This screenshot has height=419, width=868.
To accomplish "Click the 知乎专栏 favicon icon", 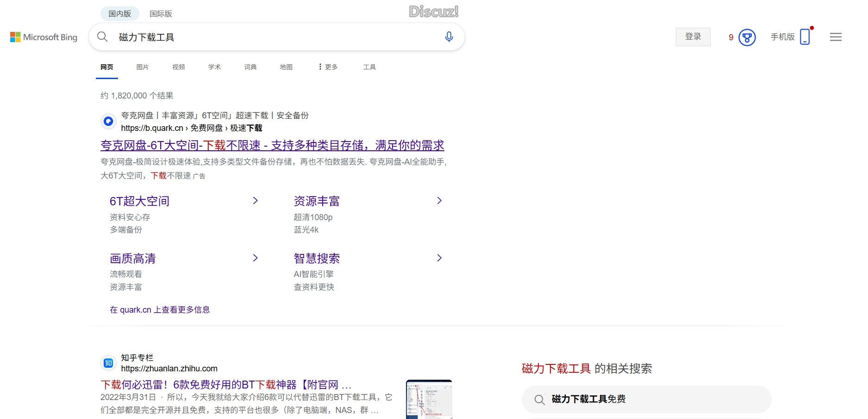I will [108, 363].
